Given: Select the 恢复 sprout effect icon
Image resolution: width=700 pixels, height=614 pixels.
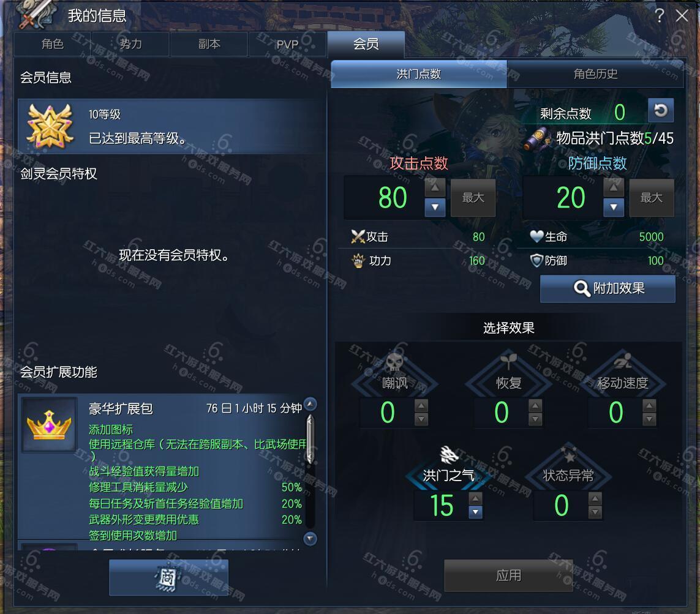Looking at the screenshot, I should pos(508,361).
